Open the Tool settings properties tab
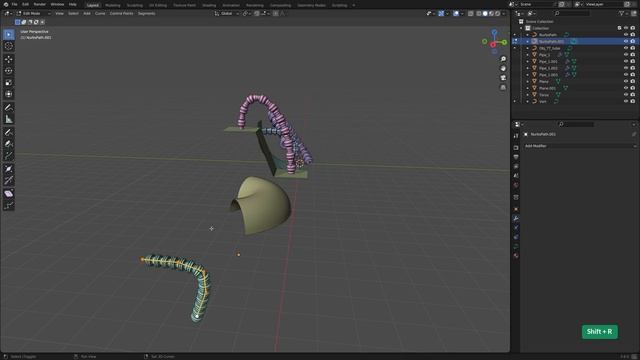The height and width of the screenshot is (360, 640). (x=516, y=136)
